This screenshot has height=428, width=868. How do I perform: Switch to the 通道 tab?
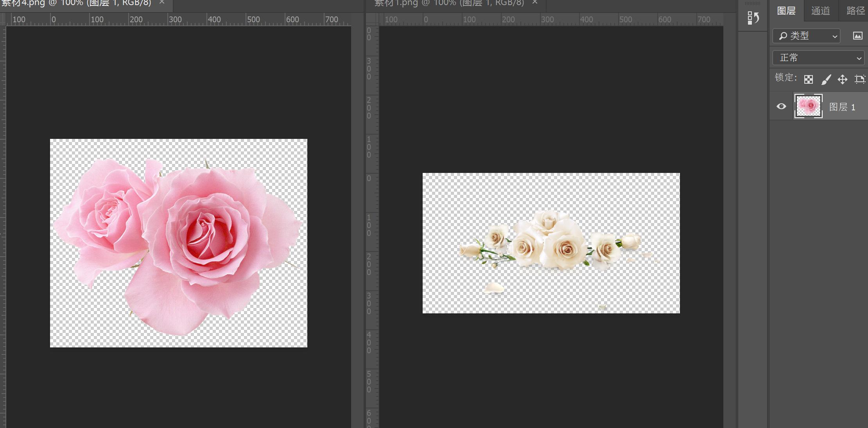(820, 11)
